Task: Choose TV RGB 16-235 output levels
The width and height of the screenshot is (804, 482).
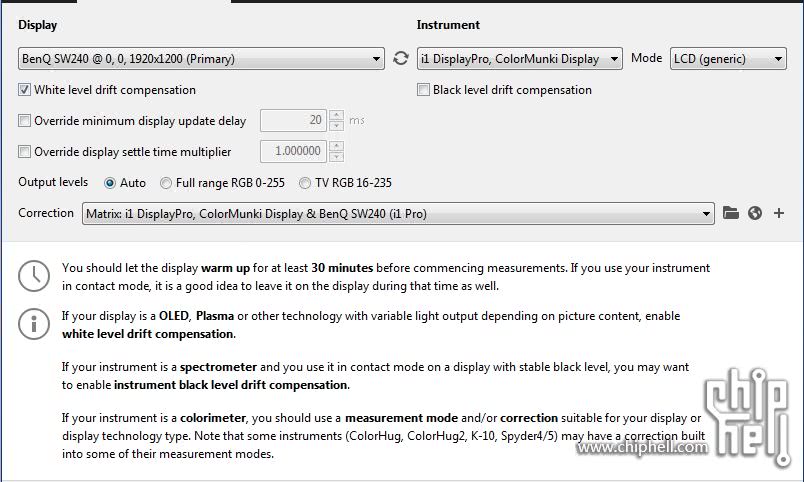Action: click(x=305, y=183)
